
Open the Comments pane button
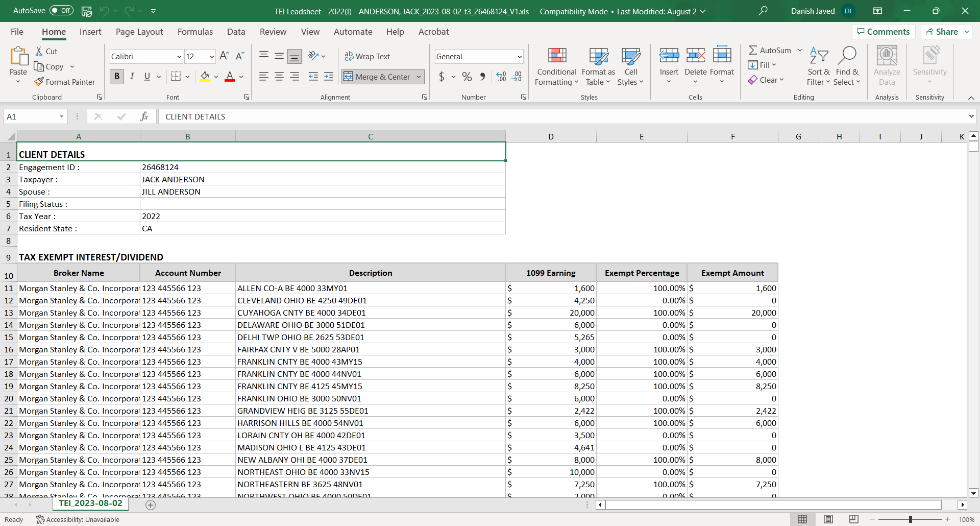tap(884, 32)
